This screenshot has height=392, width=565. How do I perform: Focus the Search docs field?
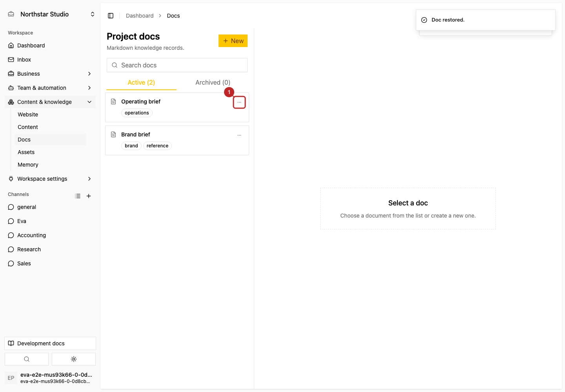[177, 65]
